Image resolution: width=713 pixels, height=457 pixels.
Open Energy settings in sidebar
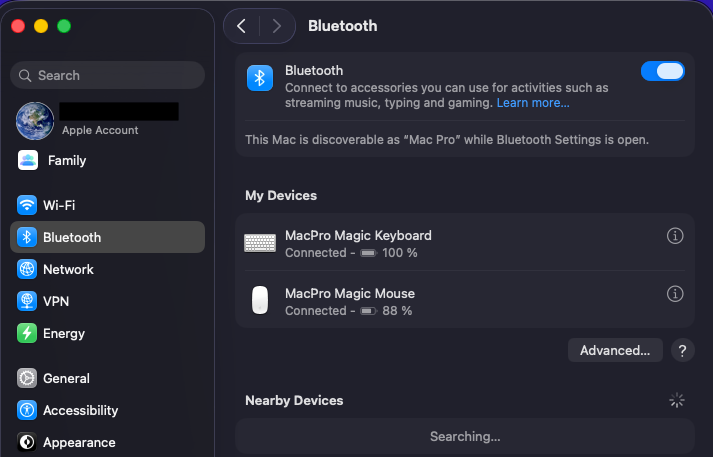pyautogui.click(x=107, y=333)
